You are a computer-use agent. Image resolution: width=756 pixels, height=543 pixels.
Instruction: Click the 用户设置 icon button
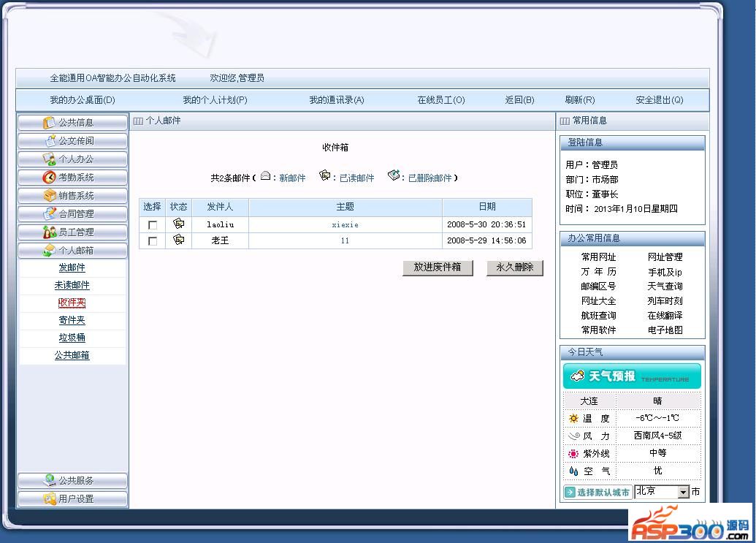click(x=49, y=499)
